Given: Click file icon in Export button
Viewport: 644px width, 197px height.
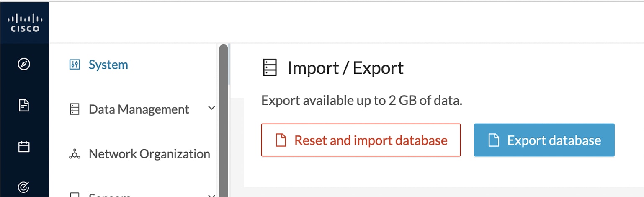Looking at the screenshot, I should point(494,140).
